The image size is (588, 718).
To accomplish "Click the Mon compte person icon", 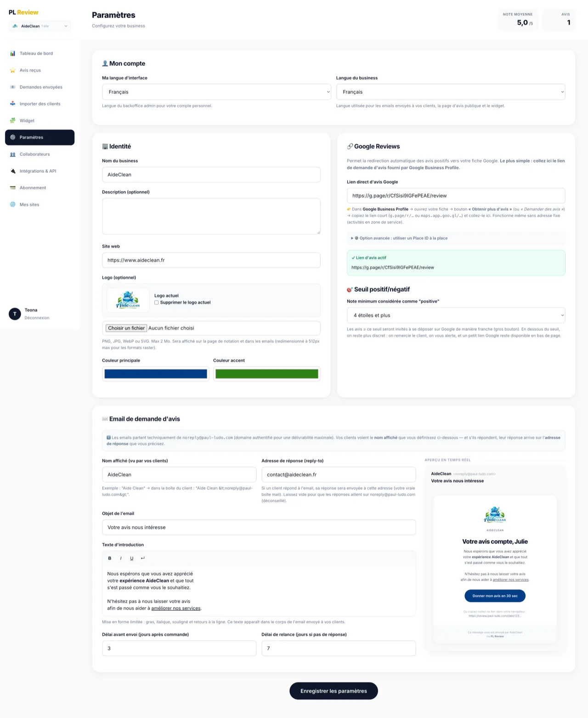I will [105, 63].
